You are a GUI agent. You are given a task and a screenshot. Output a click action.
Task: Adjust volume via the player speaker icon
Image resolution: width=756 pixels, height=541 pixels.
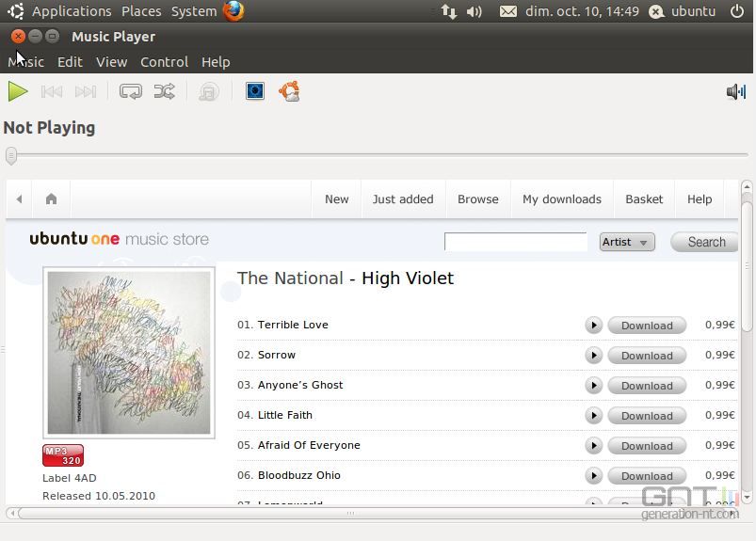coord(736,91)
